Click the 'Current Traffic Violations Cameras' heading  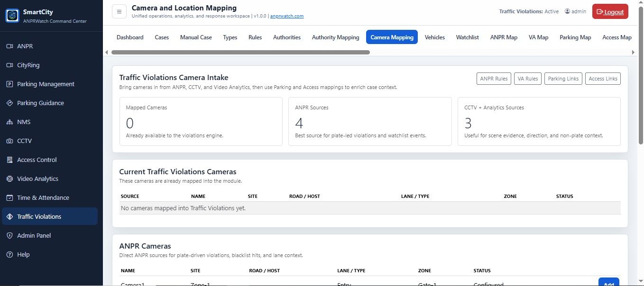[178, 172]
